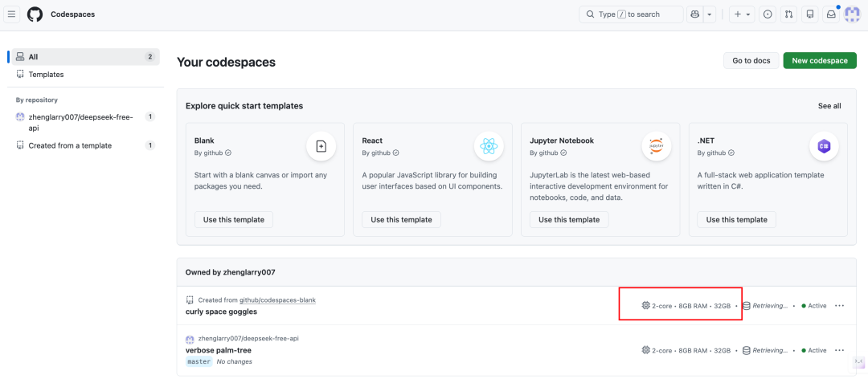Screen dimensions: 868x379
Task: Go to GitHub home via Octocat logo
Action: 35,14
